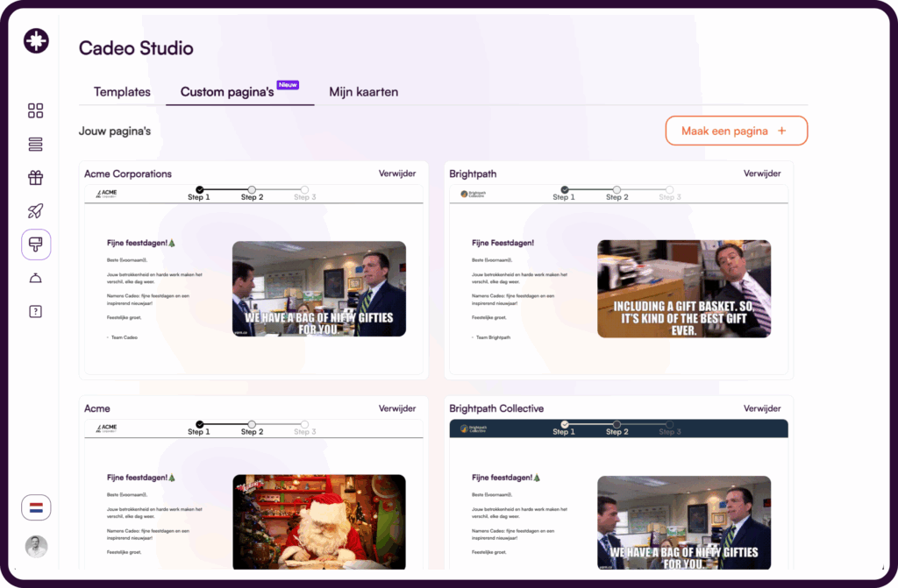Click Verwijder on the Acme card
898x588 pixels.
point(397,408)
